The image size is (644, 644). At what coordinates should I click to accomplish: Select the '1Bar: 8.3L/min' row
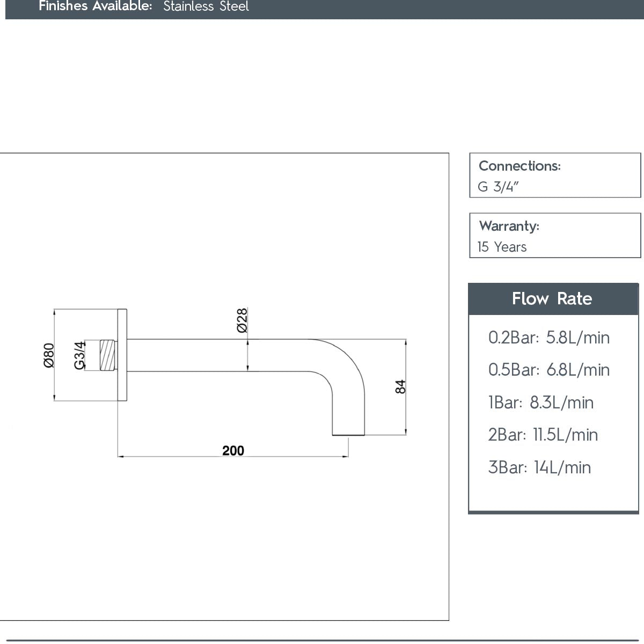(541, 402)
